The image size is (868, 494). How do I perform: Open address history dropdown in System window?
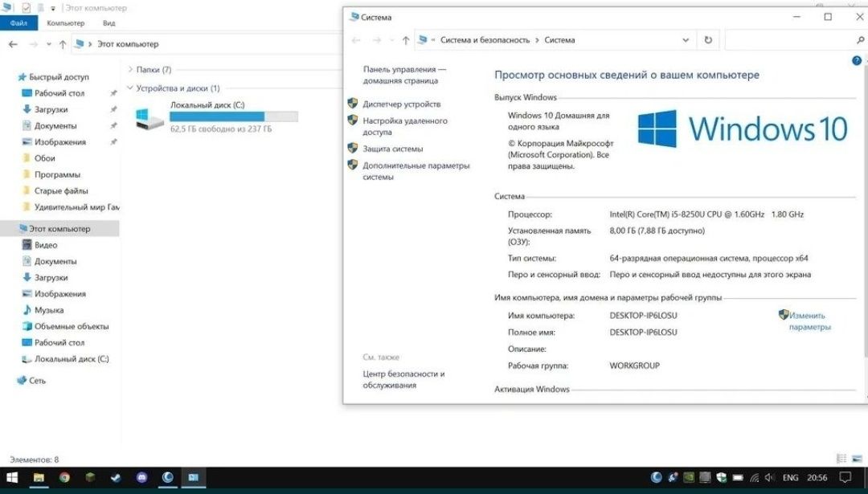coord(686,40)
